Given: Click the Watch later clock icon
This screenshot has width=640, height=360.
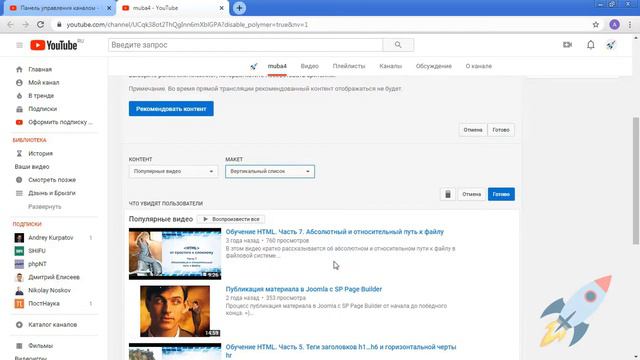Looking at the screenshot, I should [19, 180].
